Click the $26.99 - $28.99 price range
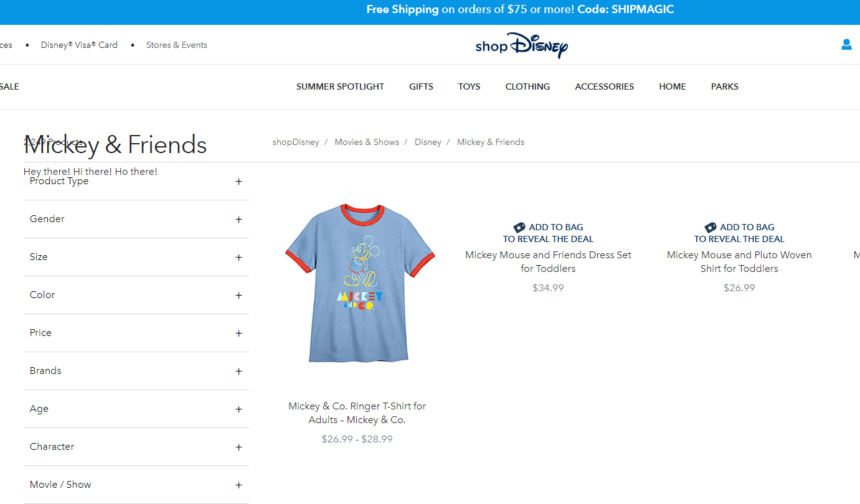This screenshot has height=504, width=860. [x=357, y=439]
